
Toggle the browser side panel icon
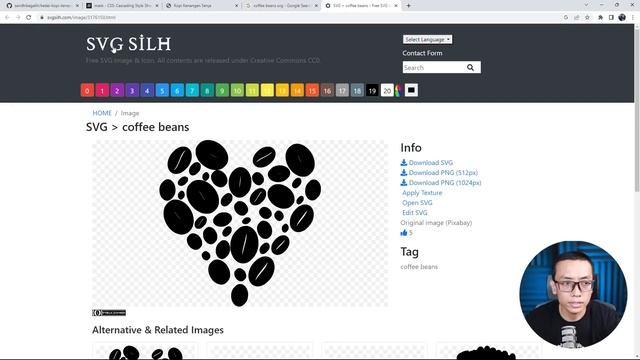point(611,18)
